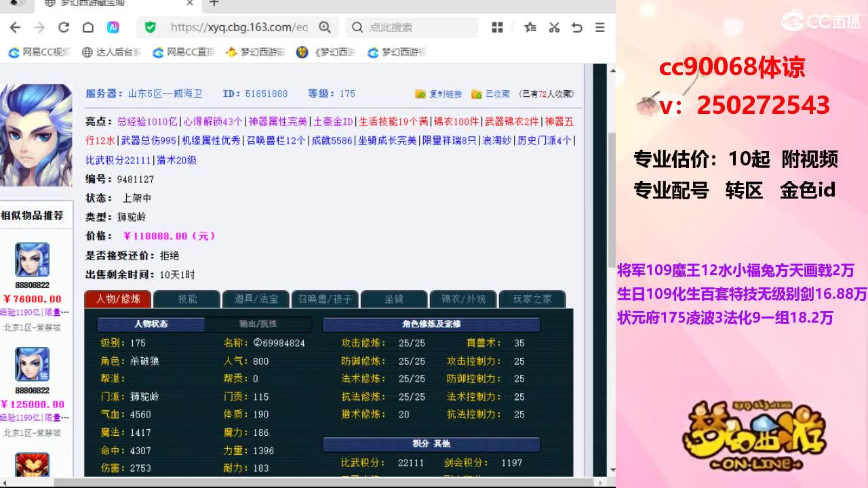Switch to the 技能 tab

click(x=187, y=299)
